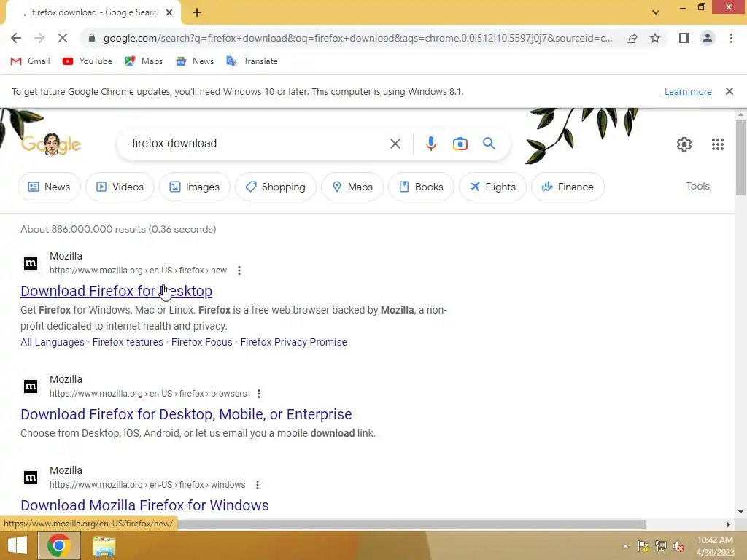Open the Windows Start button
Image resolution: width=747 pixels, height=560 pixels.
pos(18,545)
